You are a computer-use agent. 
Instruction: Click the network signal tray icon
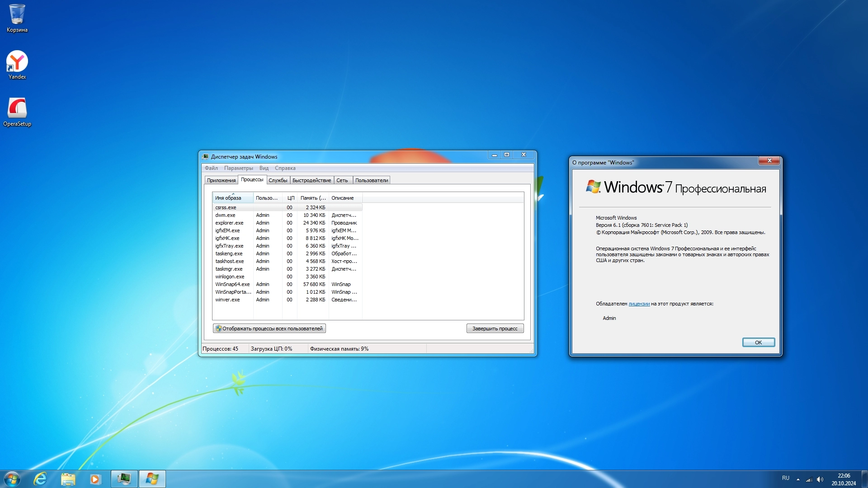[809, 479]
